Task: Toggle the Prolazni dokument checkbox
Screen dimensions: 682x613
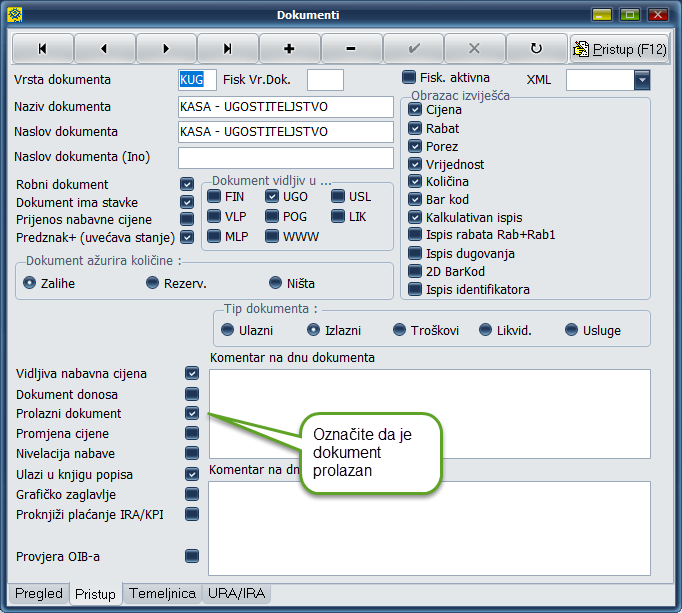Action: [192, 414]
